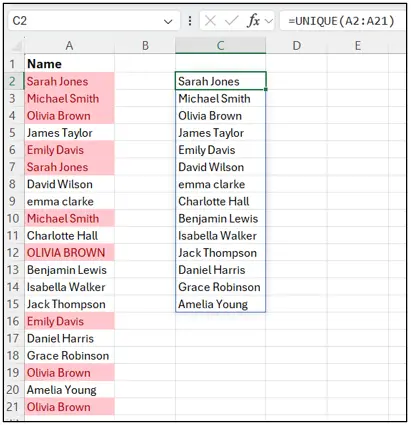Select row 12 header
This screenshot has width=411, height=425.
pyautogui.click(x=13, y=252)
